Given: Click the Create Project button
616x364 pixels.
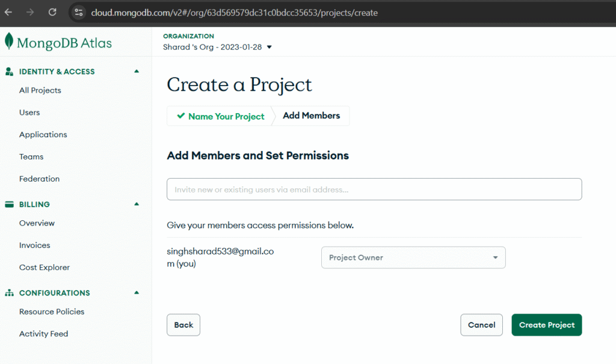Looking at the screenshot, I should click(546, 324).
